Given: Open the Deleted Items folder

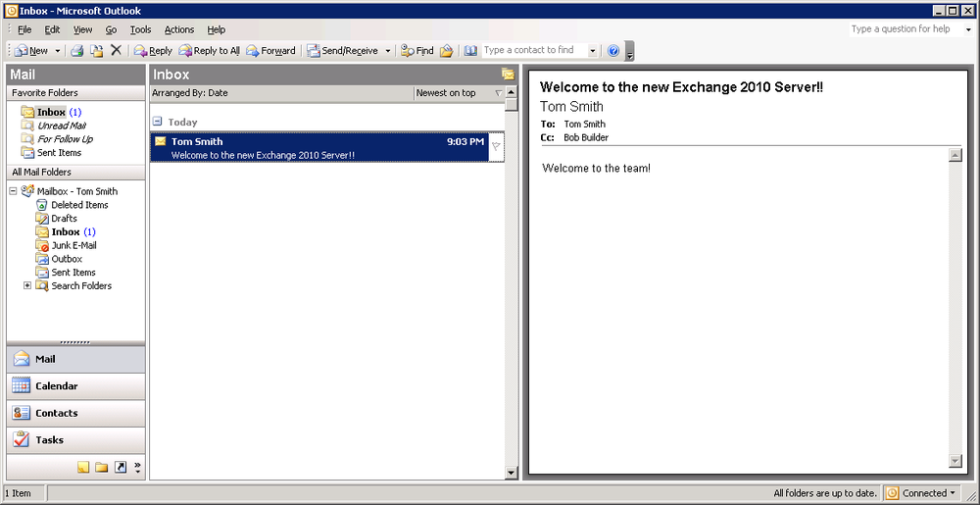Looking at the screenshot, I should pos(72,205).
